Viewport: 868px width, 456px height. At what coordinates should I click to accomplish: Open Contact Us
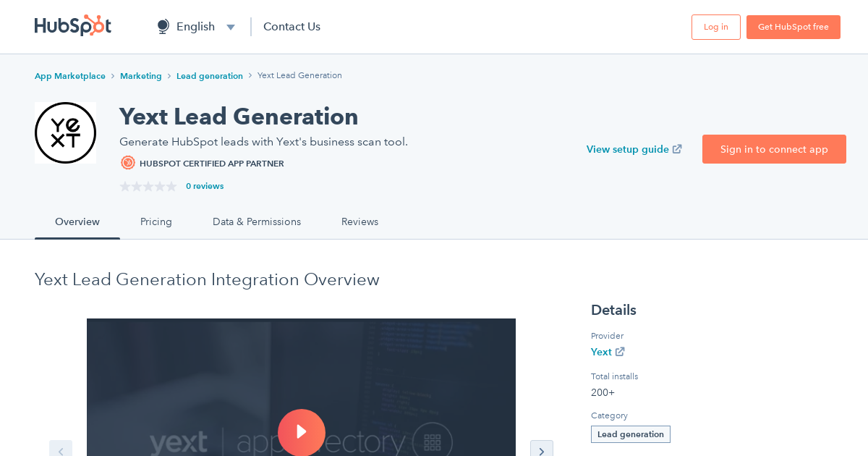[x=292, y=26]
